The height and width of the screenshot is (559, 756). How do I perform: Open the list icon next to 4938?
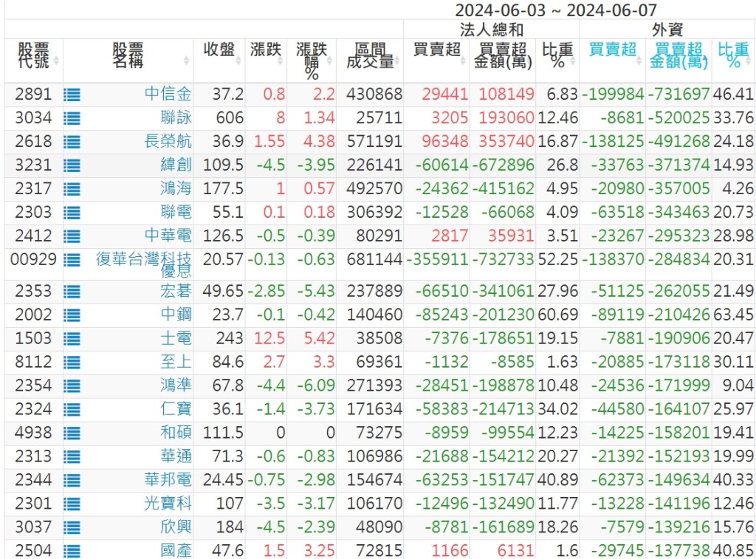[x=72, y=433]
